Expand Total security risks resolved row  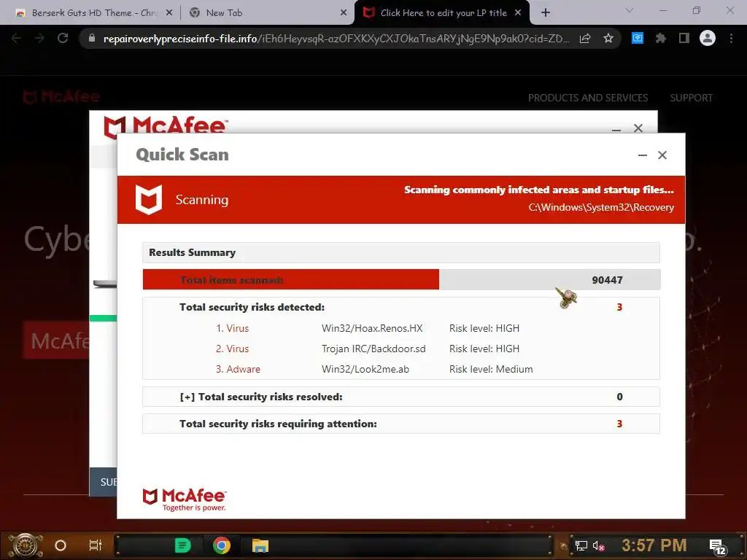click(401, 397)
